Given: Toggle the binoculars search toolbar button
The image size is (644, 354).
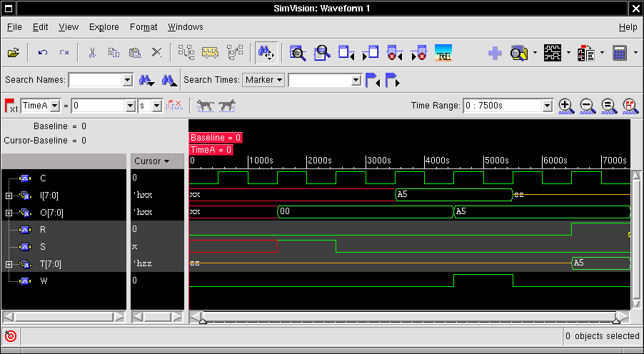Looking at the screenshot, I should [266, 53].
